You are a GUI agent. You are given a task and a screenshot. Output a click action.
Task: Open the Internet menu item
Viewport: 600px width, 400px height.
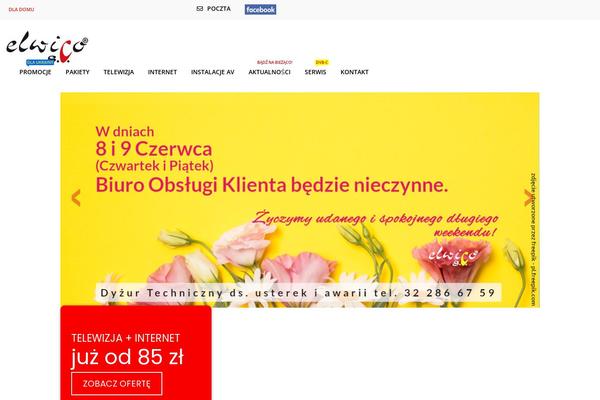pyautogui.click(x=162, y=72)
